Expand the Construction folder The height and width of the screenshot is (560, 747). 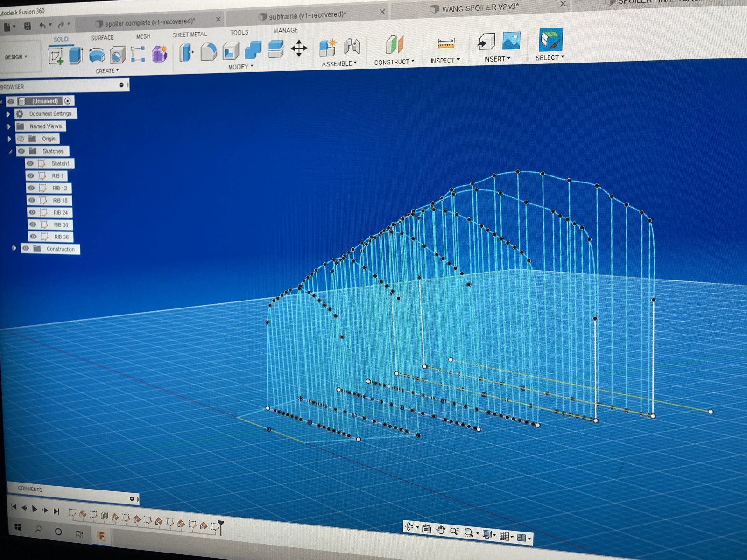pyautogui.click(x=14, y=249)
